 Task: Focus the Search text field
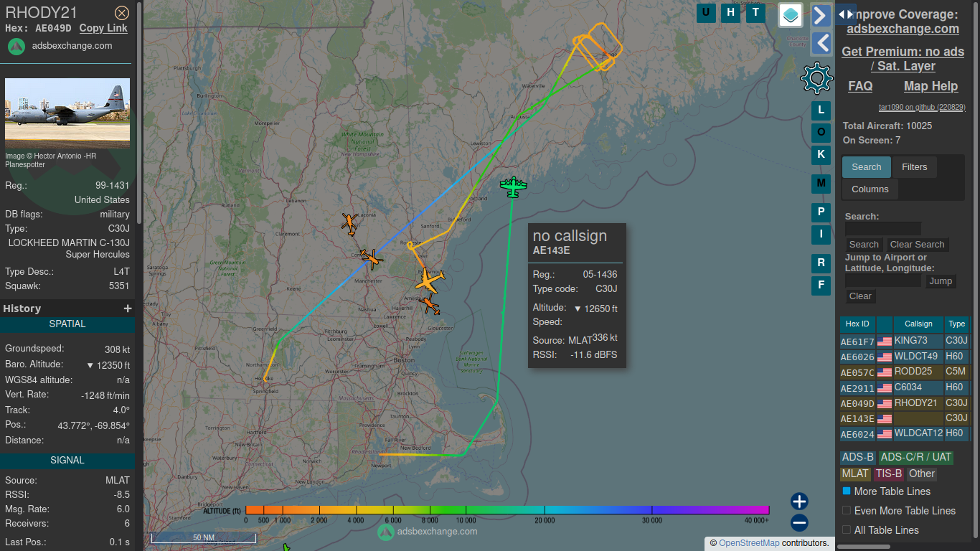click(883, 229)
